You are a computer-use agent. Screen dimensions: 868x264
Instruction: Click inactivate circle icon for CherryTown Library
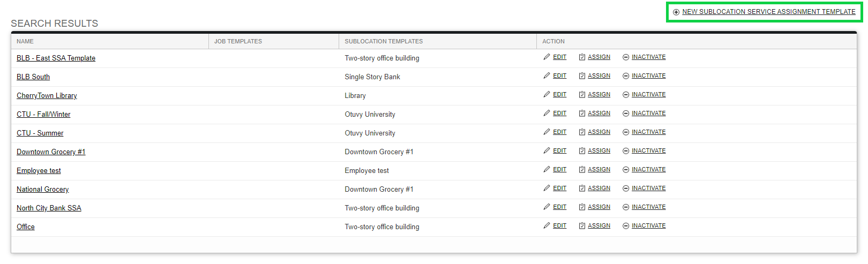coord(626,95)
